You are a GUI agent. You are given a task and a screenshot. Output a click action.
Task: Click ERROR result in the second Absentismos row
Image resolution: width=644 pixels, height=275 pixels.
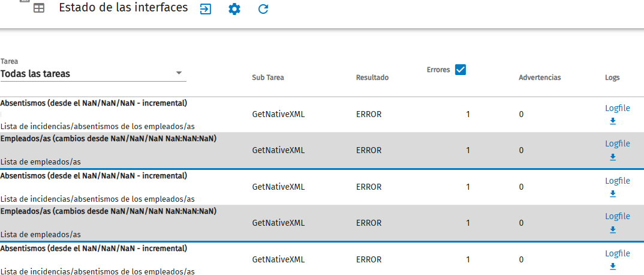click(x=369, y=187)
